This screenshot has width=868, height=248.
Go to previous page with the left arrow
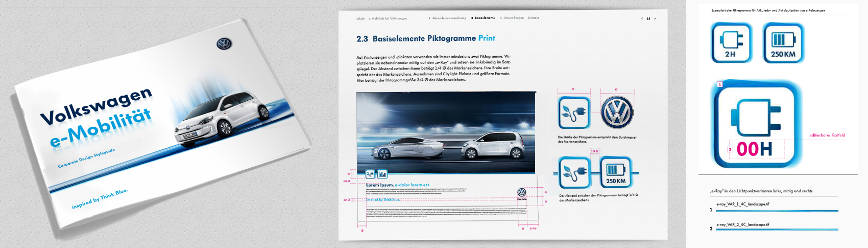click(642, 18)
